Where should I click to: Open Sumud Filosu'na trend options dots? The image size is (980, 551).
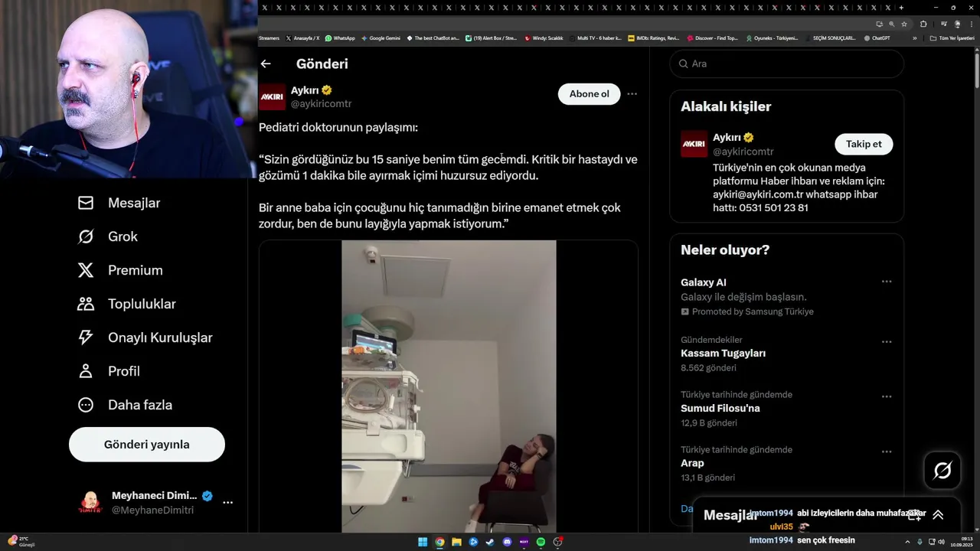click(887, 396)
